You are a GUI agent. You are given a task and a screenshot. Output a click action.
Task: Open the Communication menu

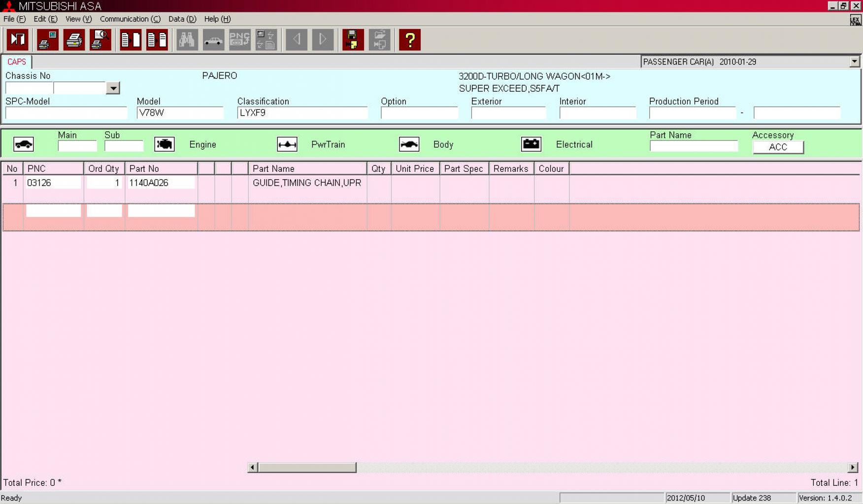pyautogui.click(x=130, y=19)
